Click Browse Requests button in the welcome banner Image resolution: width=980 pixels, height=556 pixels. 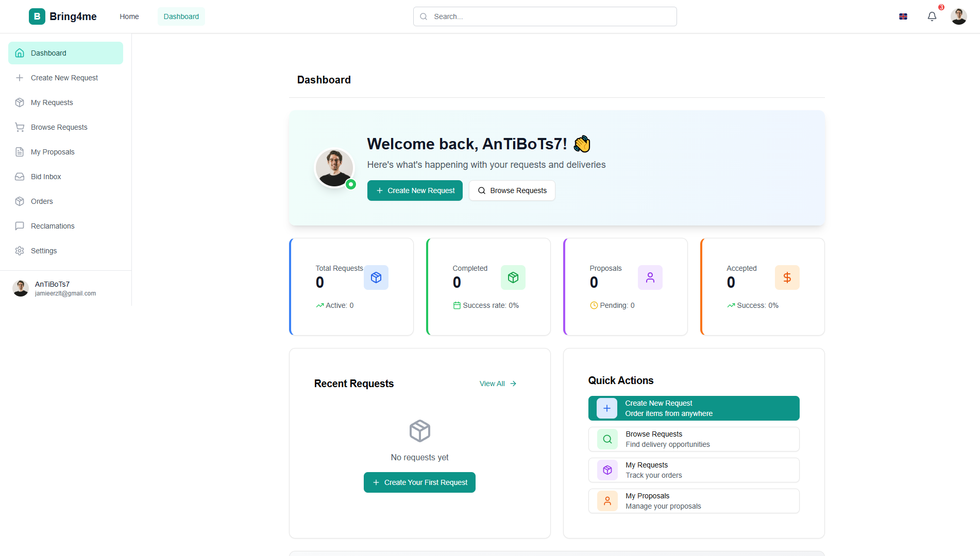(x=512, y=190)
